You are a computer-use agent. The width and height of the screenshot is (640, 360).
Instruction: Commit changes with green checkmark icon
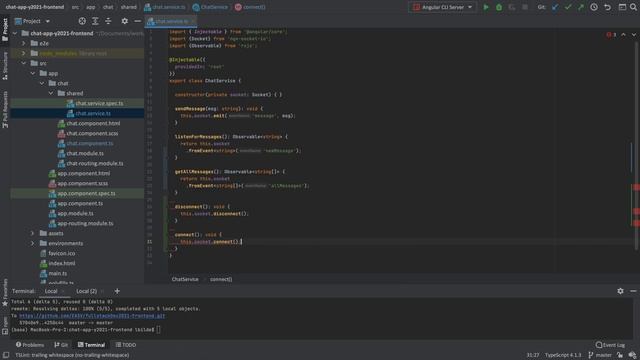(x=568, y=7)
